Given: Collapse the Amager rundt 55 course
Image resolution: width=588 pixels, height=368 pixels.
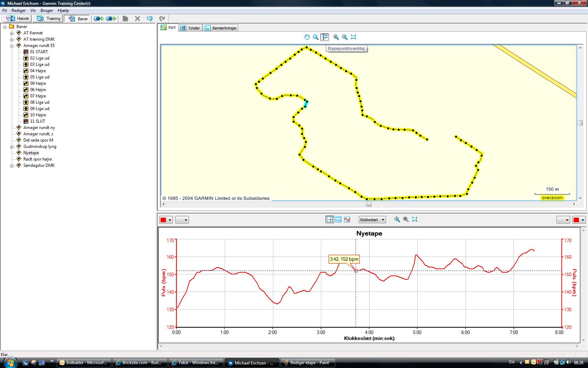Looking at the screenshot, I should click(12, 46).
